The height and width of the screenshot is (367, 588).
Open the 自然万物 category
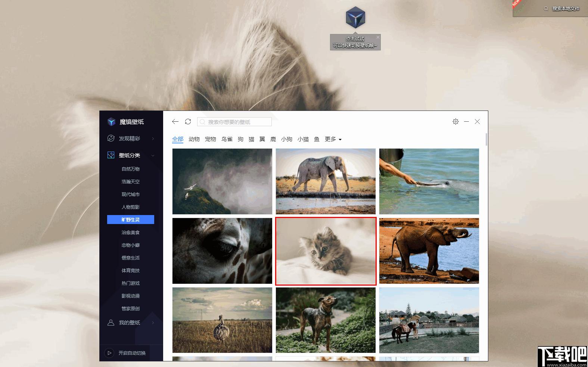131,169
